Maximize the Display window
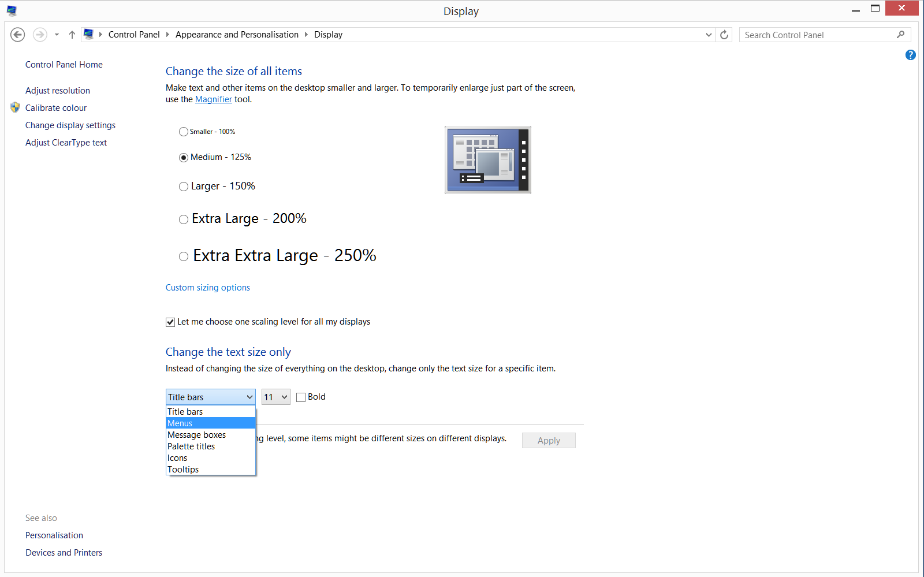The width and height of the screenshot is (924, 577). 875,9
